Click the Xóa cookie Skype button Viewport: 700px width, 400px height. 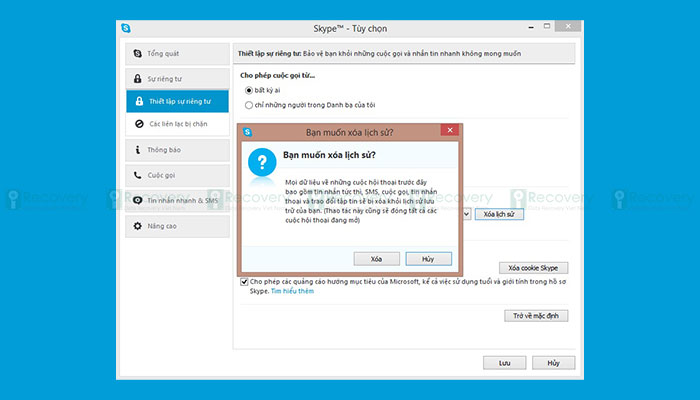point(533,268)
